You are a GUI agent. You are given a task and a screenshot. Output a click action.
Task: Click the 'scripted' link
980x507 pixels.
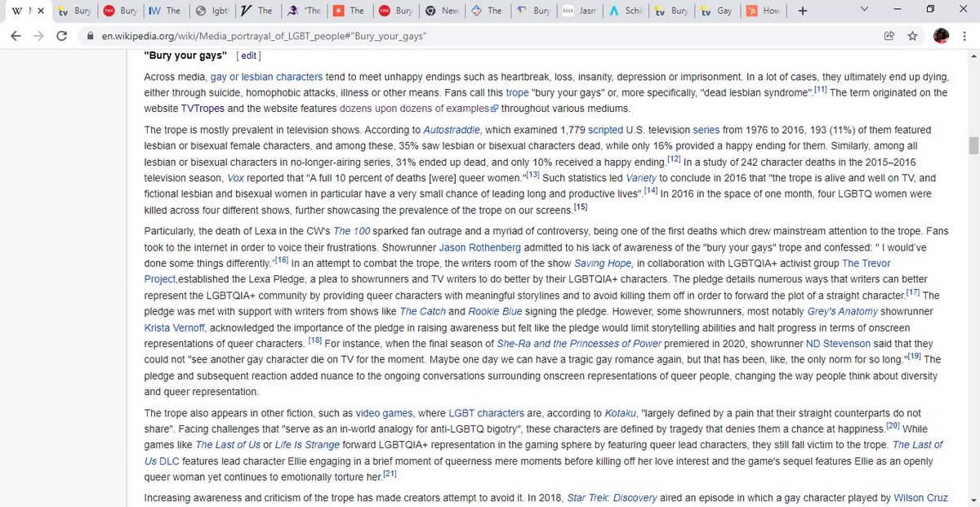[605, 130]
